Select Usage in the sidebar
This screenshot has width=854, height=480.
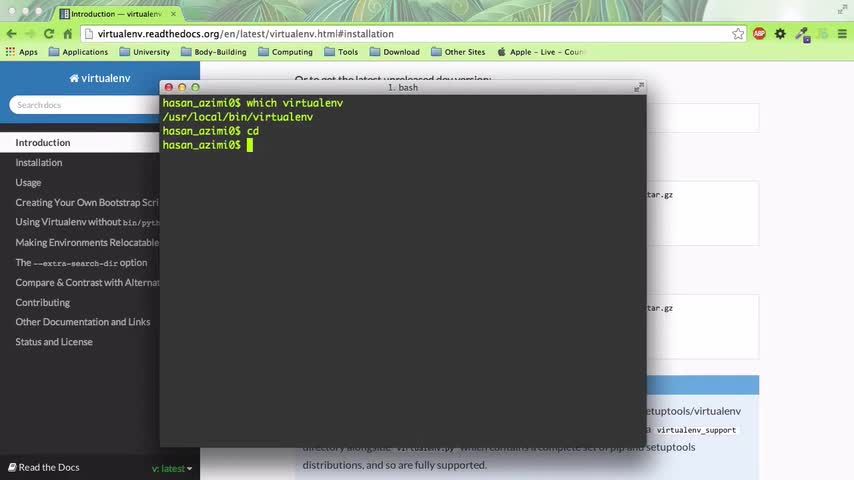[x=28, y=183]
